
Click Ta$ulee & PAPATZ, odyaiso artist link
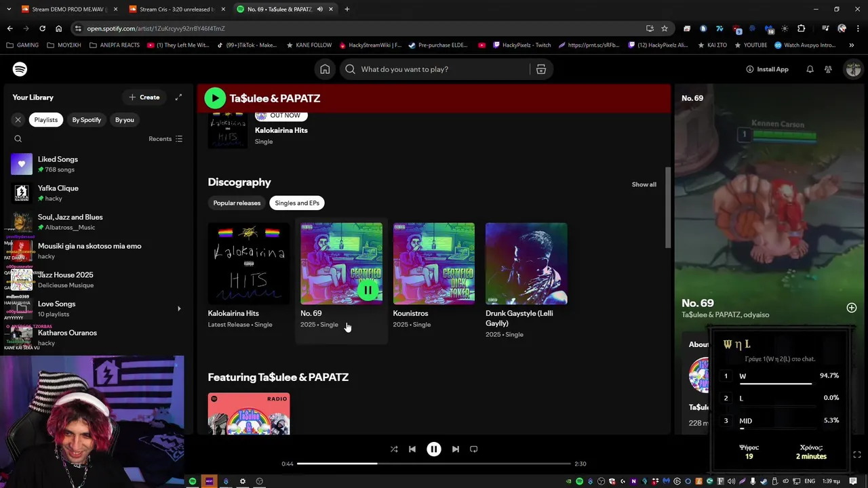(726, 314)
